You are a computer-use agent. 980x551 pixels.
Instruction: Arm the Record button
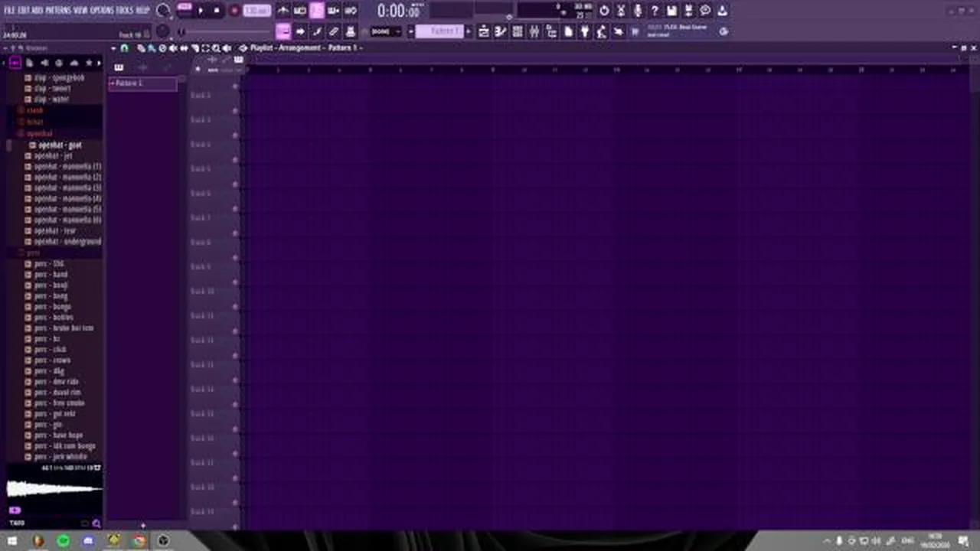234,11
